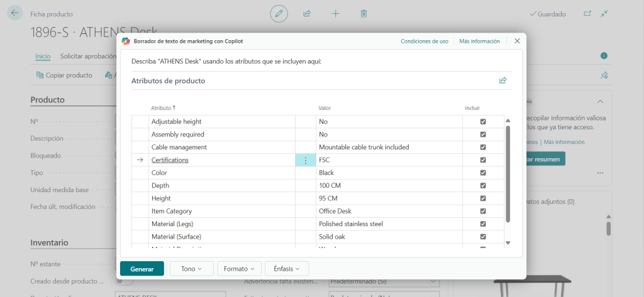Go back with the arrow button
Screen dimensions: 644x297
click(x=15, y=13)
